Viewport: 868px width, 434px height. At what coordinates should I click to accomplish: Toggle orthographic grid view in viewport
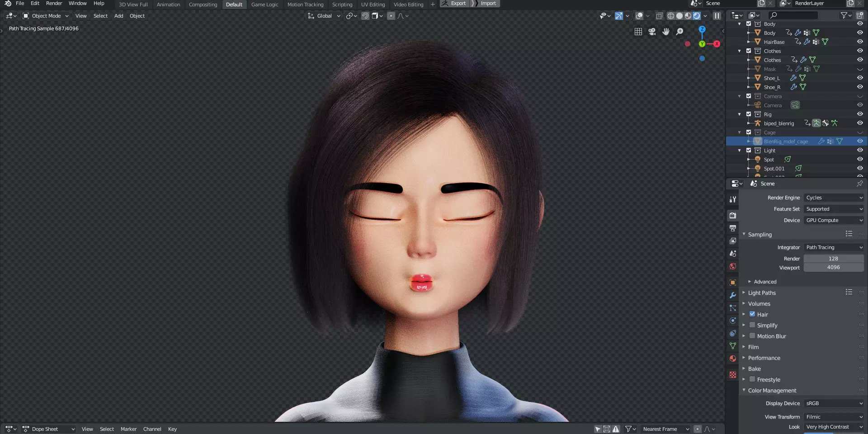point(638,32)
